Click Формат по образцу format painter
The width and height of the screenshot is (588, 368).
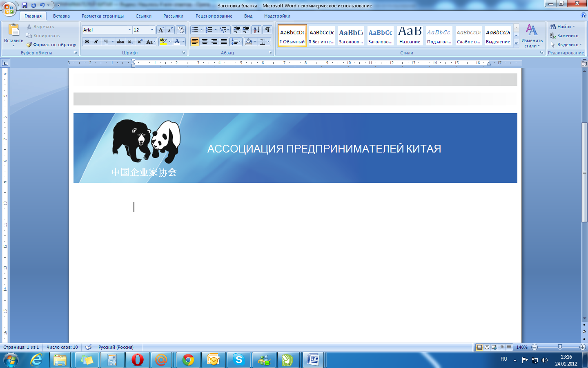click(51, 45)
